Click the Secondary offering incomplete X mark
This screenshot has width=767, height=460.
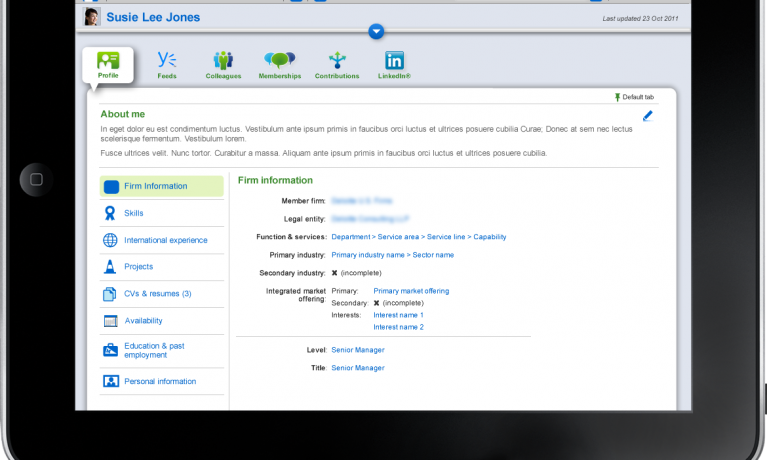376,303
